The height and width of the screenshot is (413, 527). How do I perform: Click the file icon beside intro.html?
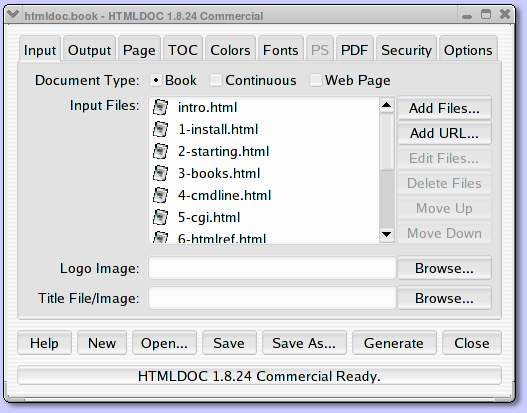click(x=160, y=107)
